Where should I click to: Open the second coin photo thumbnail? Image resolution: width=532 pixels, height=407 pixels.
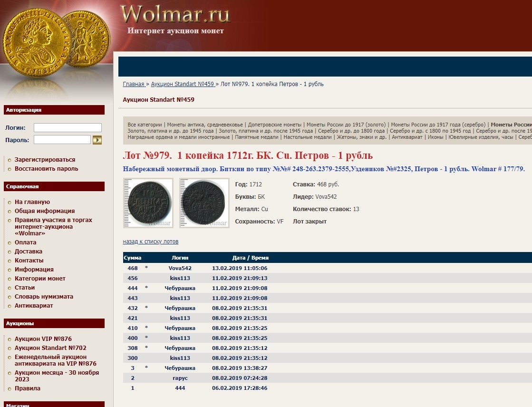pos(204,203)
